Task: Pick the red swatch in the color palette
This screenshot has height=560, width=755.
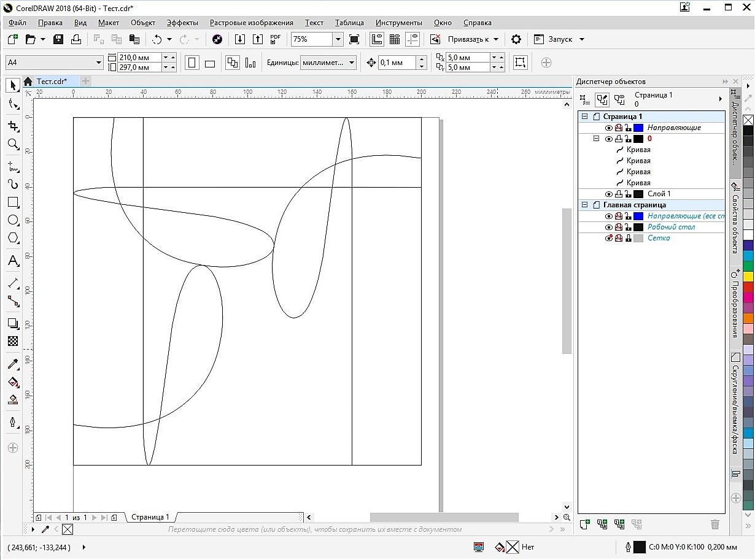Action: tap(748, 287)
